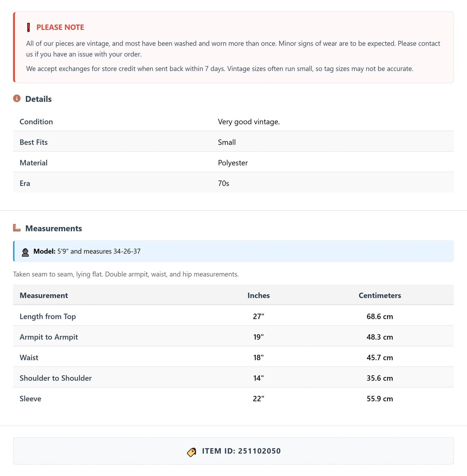Click the Best Fits value Small
Image resolution: width=467 pixels, height=476 pixels.
tap(227, 142)
